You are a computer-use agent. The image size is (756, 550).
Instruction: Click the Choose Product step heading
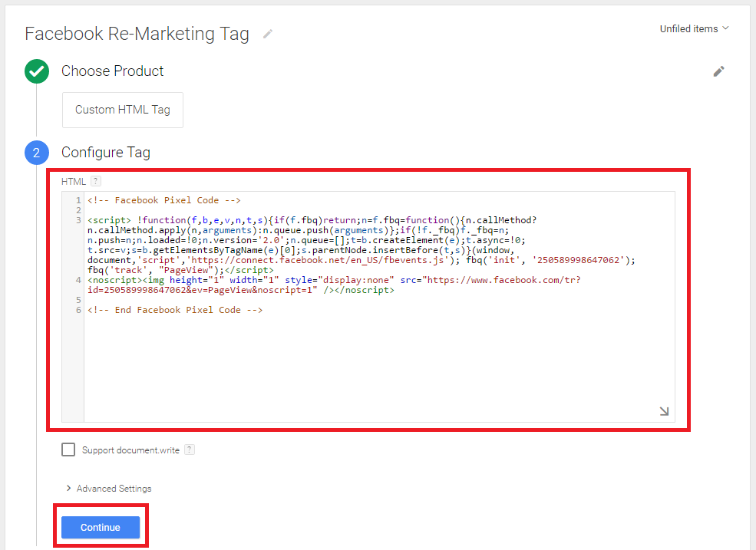(112, 71)
